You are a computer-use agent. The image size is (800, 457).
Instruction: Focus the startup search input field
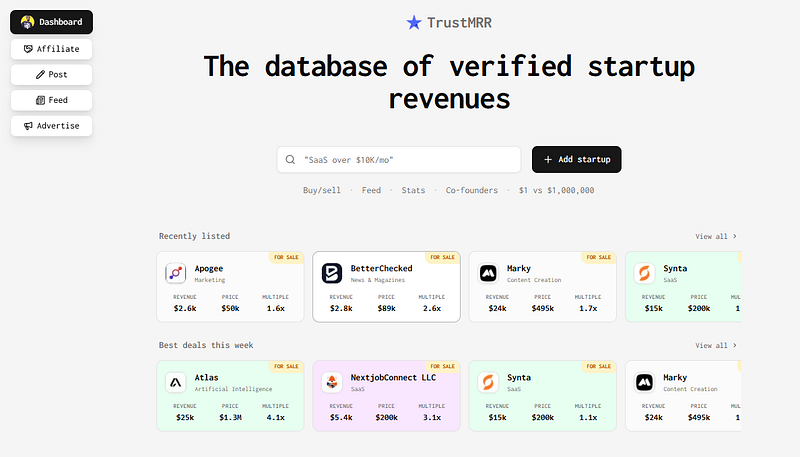[x=399, y=160]
